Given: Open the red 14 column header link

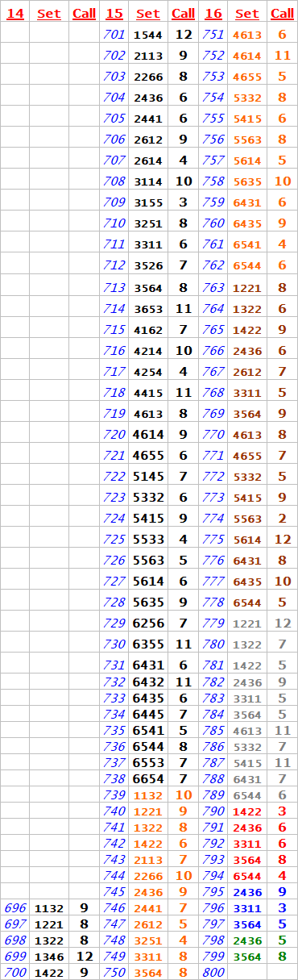Looking at the screenshot, I should click(15, 14).
